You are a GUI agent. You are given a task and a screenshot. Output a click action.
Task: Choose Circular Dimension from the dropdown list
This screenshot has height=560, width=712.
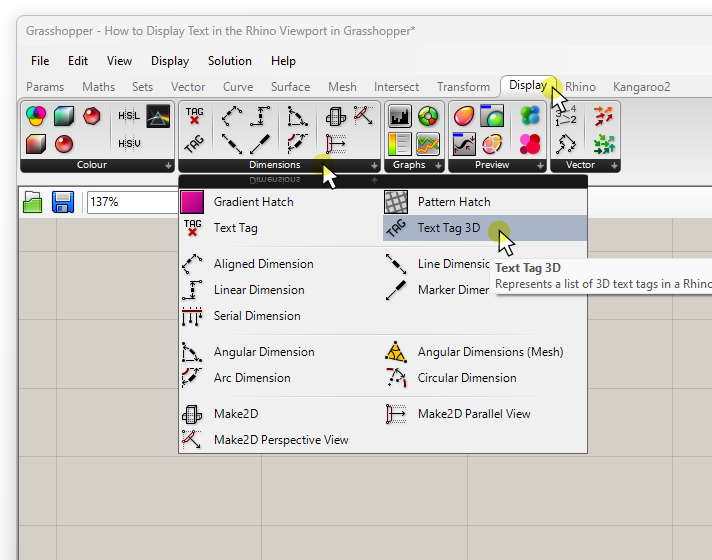tap(485, 378)
